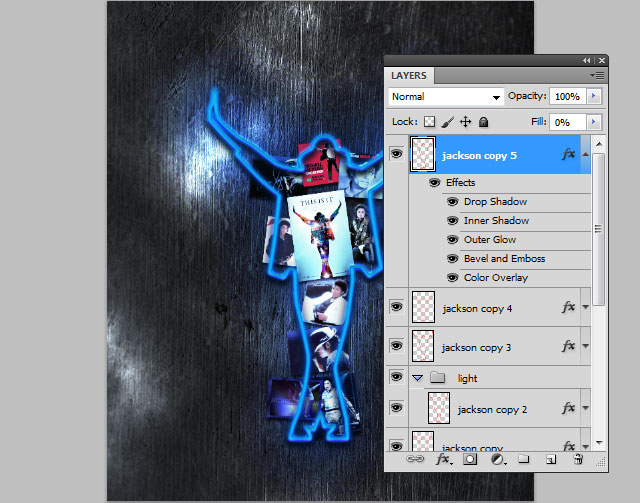Click the Opacity 100% input field

point(568,96)
